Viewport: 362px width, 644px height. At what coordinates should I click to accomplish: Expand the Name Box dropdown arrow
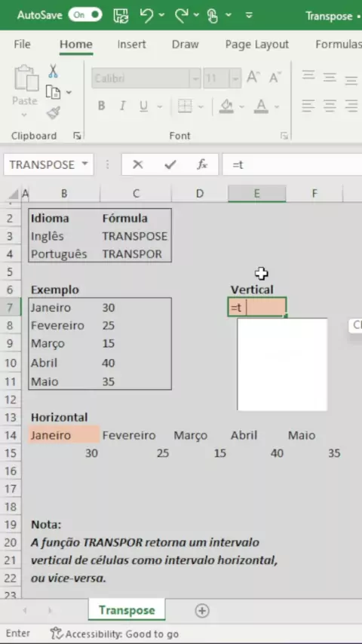(84, 164)
